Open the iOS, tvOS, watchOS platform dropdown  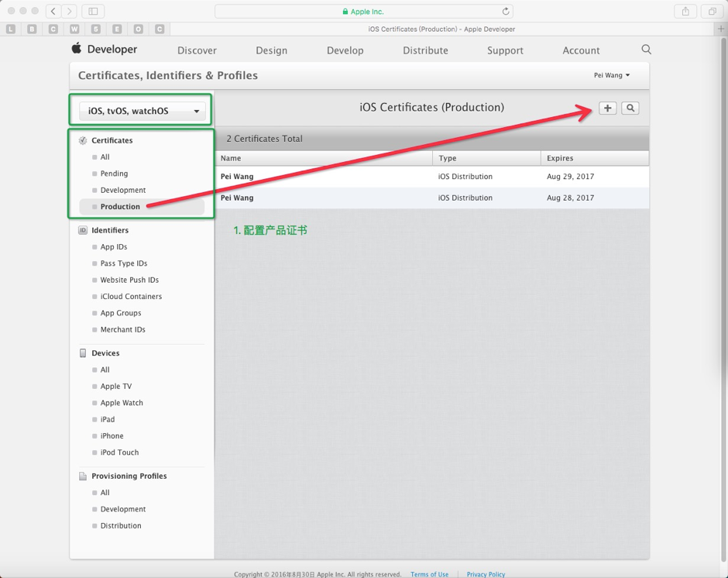tap(143, 111)
